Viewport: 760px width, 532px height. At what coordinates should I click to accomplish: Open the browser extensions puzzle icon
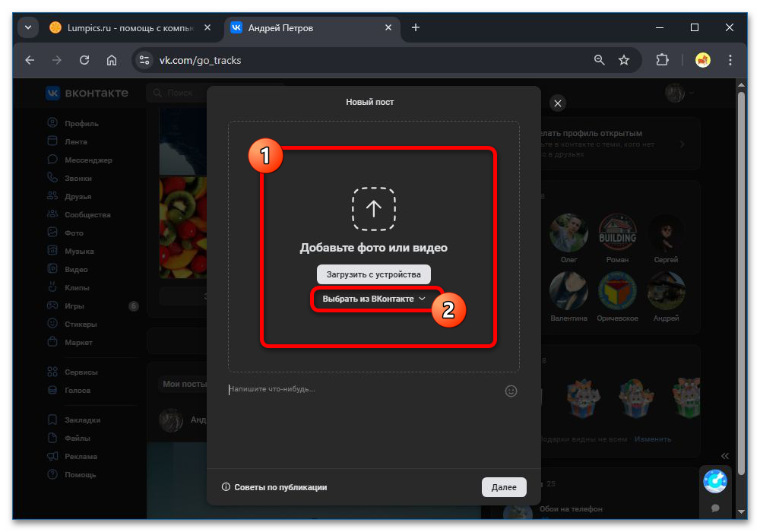662,60
